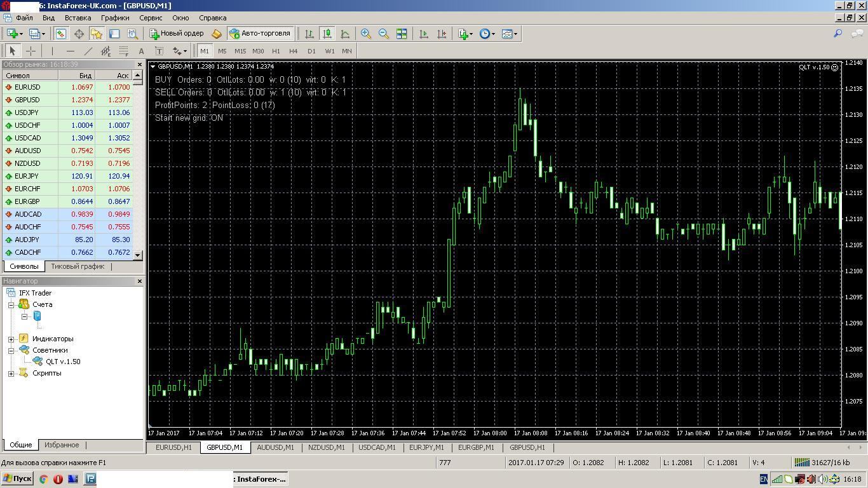868x488 pixels.
Task: Toggle the Market Watch window icon
Action: click(x=61, y=34)
